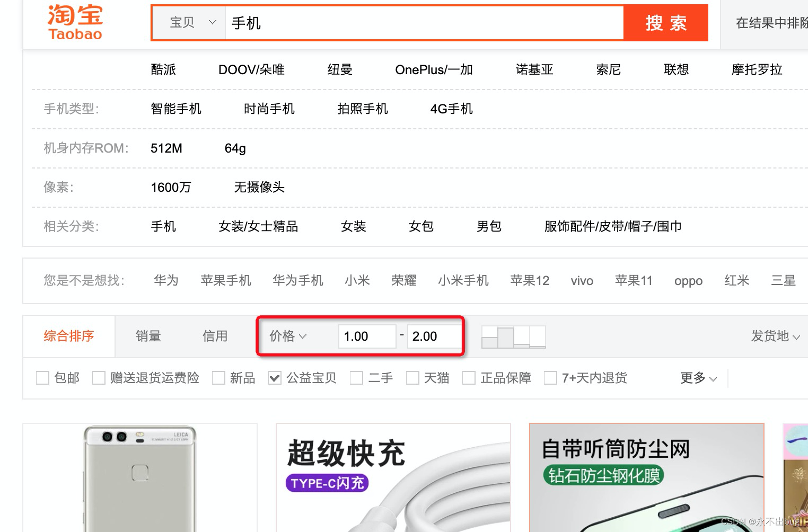This screenshot has width=808, height=532.
Task: Filter by brand 索尼
Action: tap(609, 69)
